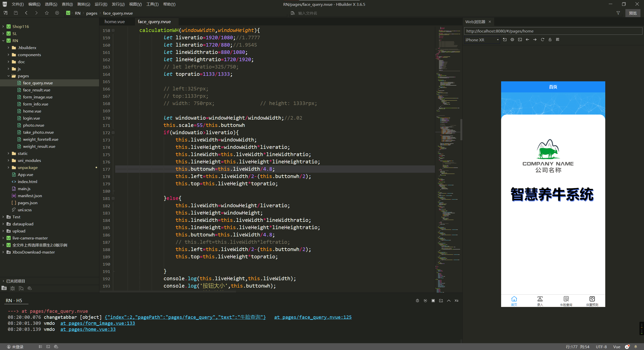Open a new terminal with the console plus icon
Viewport: 644px width, 350px height.
[x=441, y=301]
